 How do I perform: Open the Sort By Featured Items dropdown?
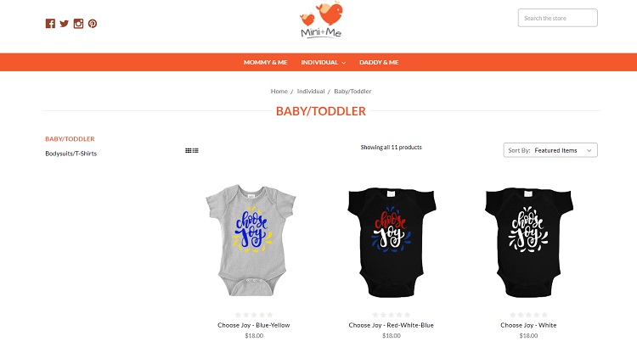[x=550, y=150]
